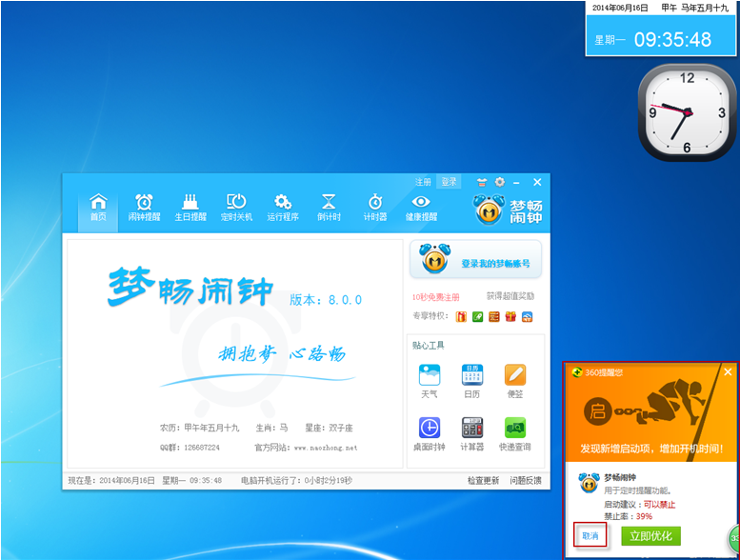Click the blue cloud privilege icon
Viewport: 740px width, 560px height.
coord(528,316)
